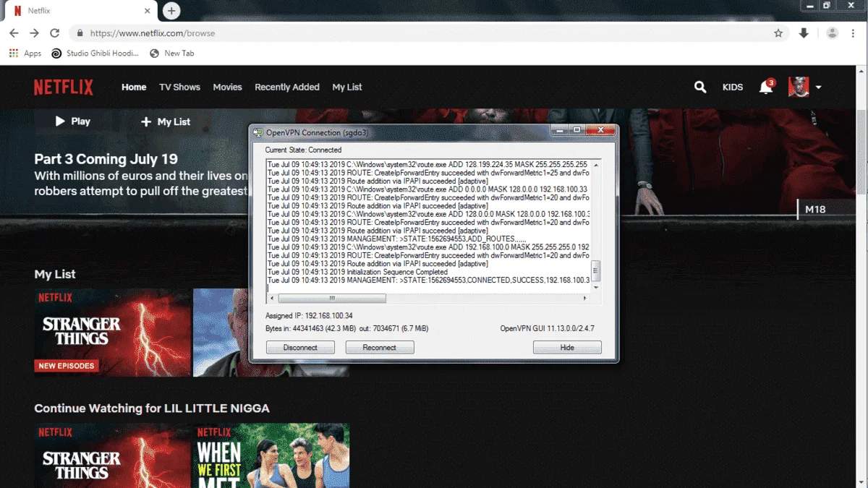
Task: View site info via the padlock icon
Action: [x=80, y=33]
